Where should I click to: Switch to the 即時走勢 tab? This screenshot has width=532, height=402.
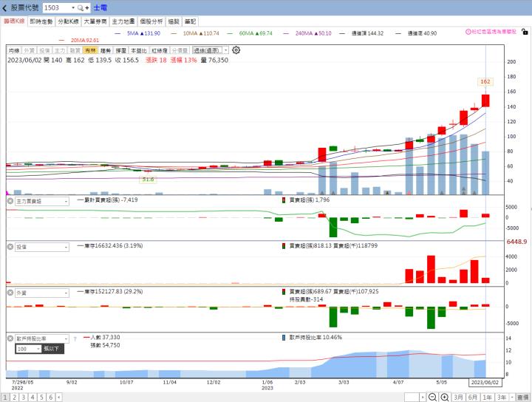coord(41,22)
